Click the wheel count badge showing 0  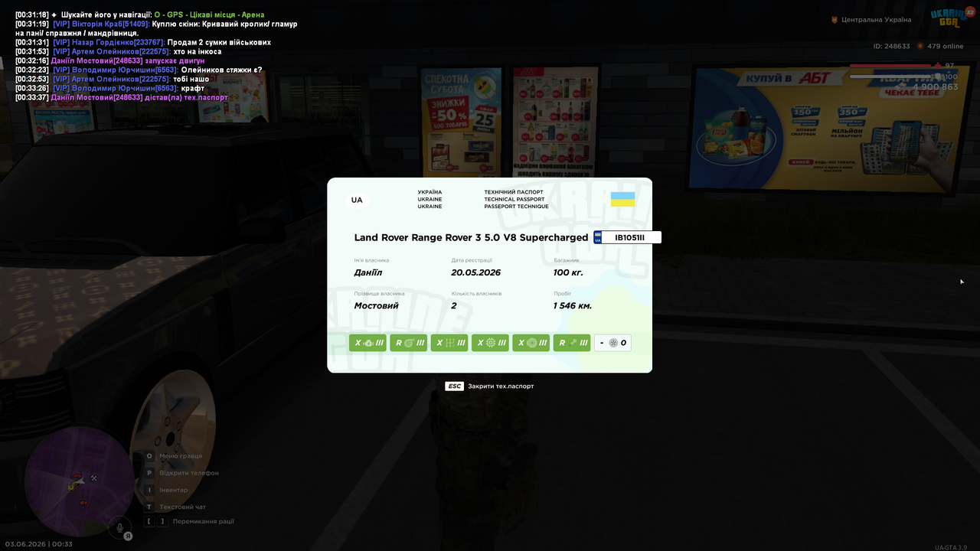pos(612,343)
